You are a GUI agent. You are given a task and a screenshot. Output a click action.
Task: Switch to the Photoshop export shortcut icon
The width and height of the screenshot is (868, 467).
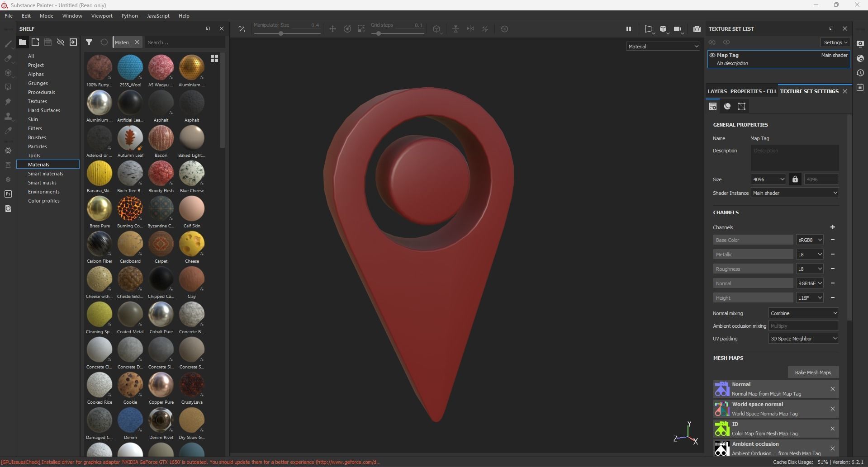pos(8,193)
